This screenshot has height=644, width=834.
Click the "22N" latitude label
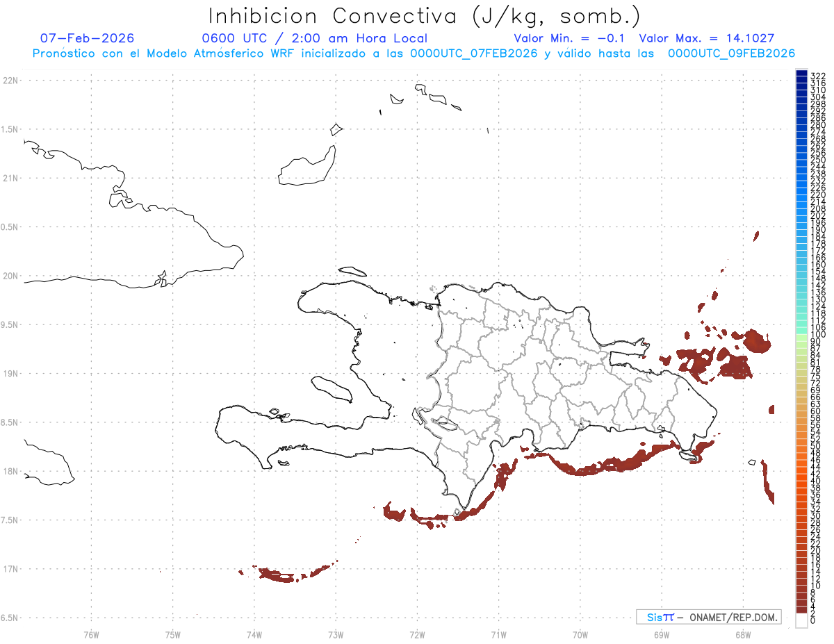10,81
